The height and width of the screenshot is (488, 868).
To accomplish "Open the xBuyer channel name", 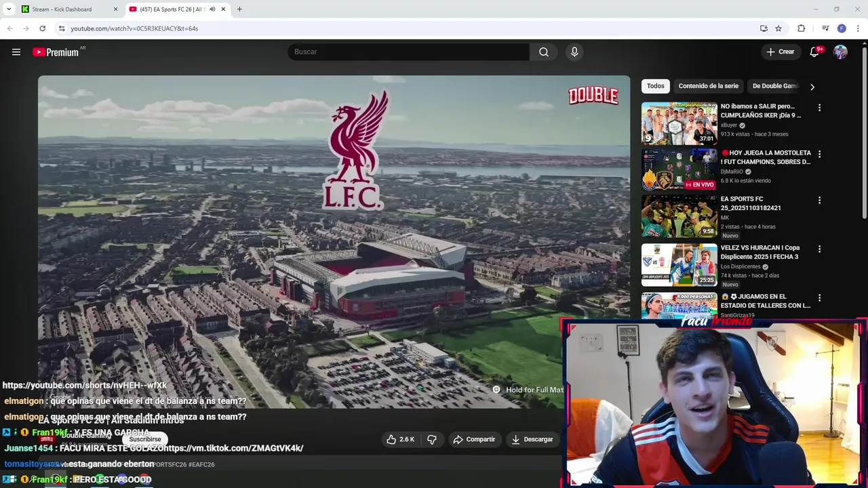I will [x=728, y=125].
